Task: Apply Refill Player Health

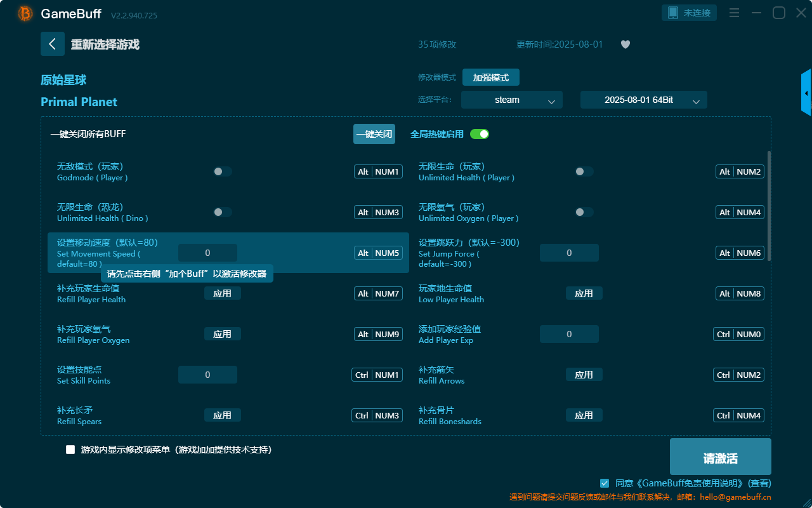Action: click(x=223, y=293)
